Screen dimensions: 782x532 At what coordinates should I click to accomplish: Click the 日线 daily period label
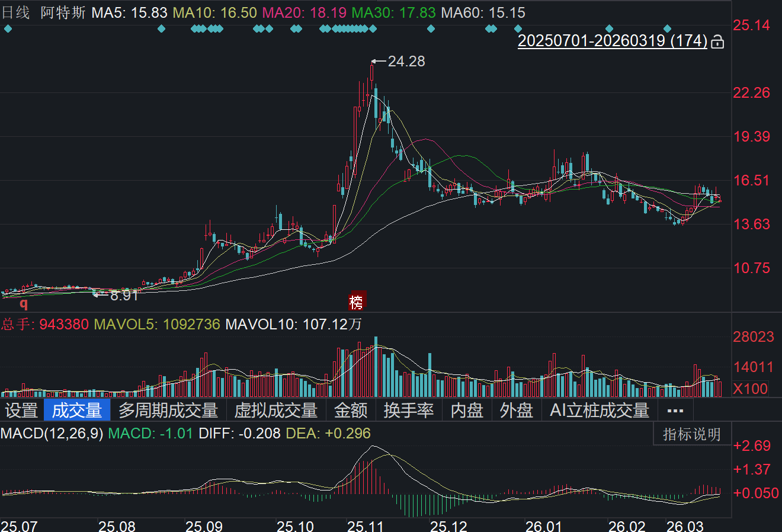click(15, 12)
